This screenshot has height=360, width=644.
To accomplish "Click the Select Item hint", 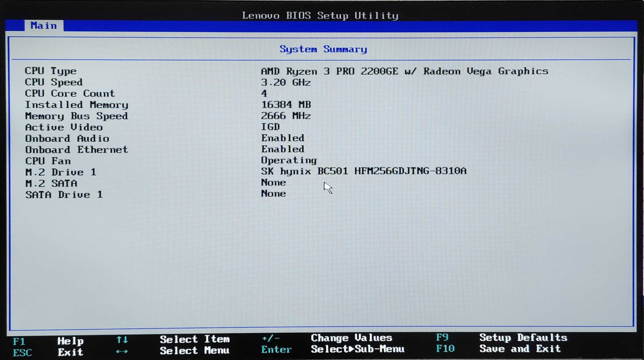I will click(195, 339).
